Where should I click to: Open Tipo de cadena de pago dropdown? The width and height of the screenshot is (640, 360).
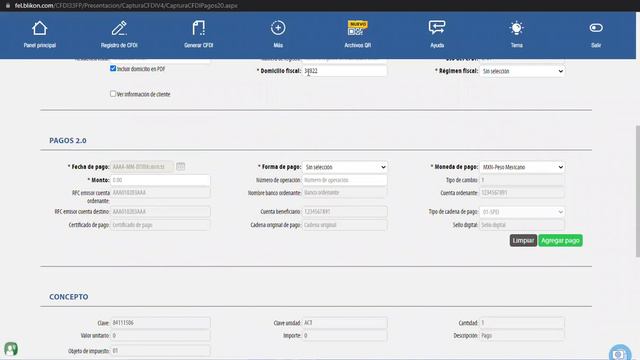[522, 212]
